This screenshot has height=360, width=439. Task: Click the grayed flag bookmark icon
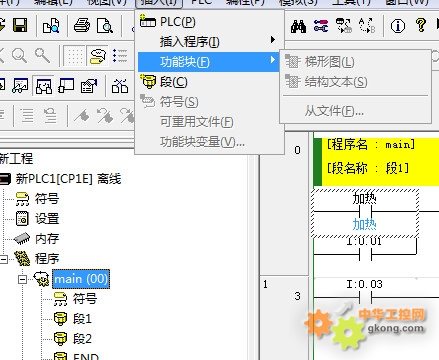point(82,116)
